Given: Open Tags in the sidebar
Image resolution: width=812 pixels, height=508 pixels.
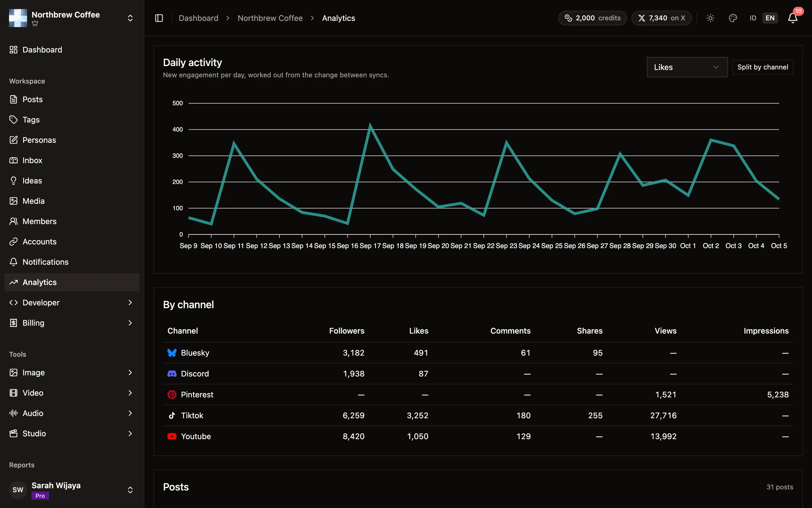Looking at the screenshot, I should pos(72,120).
